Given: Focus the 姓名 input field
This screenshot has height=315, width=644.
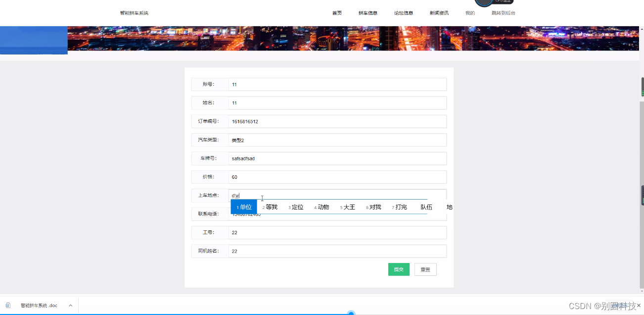Looking at the screenshot, I should click(x=337, y=103).
